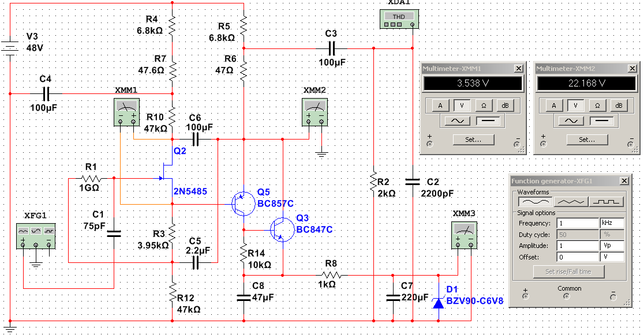Image resolution: width=644 pixels, height=335 pixels.
Task: Select the R14 10kΩ resistor symbol
Action: pyautogui.click(x=244, y=253)
